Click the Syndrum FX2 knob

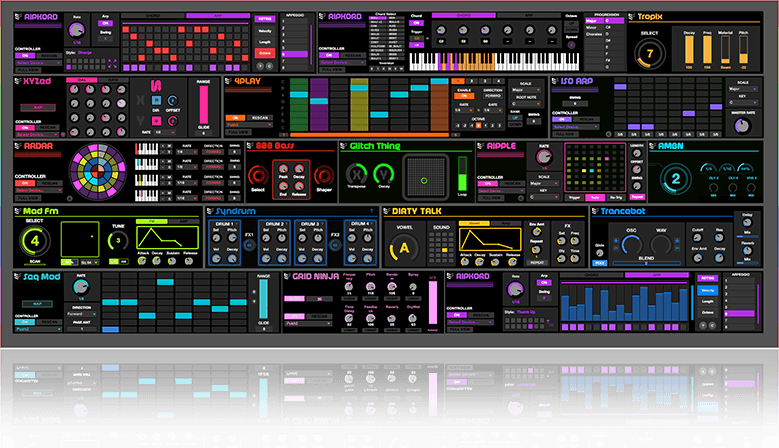click(x=335, y=245)
